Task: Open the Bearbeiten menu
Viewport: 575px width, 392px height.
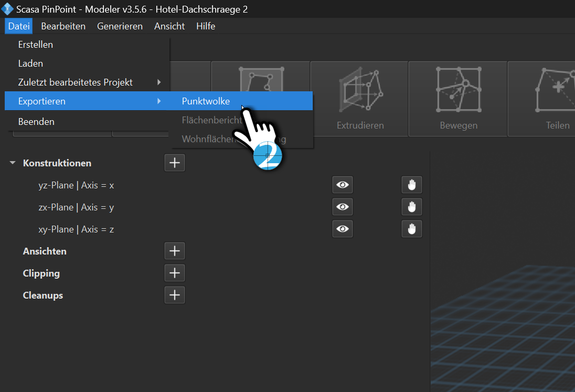Action: click(x=63, y=26)
